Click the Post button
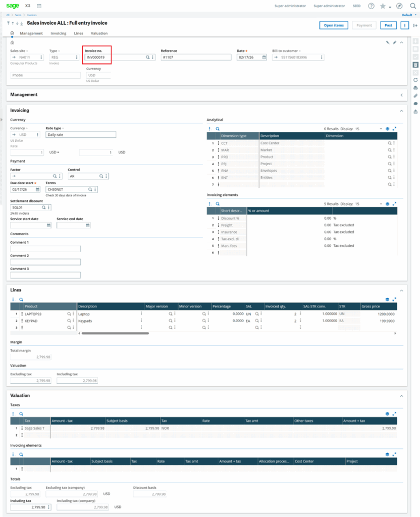 click(388, 25)
